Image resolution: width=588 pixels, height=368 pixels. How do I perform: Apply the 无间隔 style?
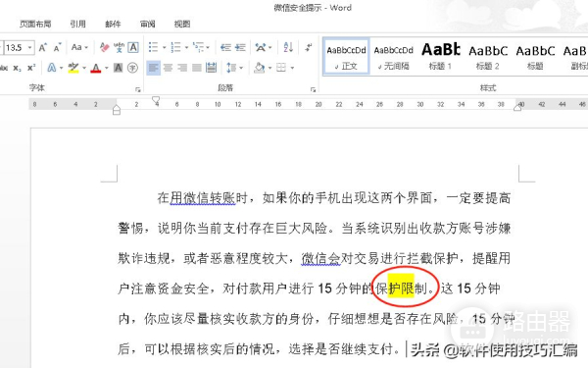393,57
